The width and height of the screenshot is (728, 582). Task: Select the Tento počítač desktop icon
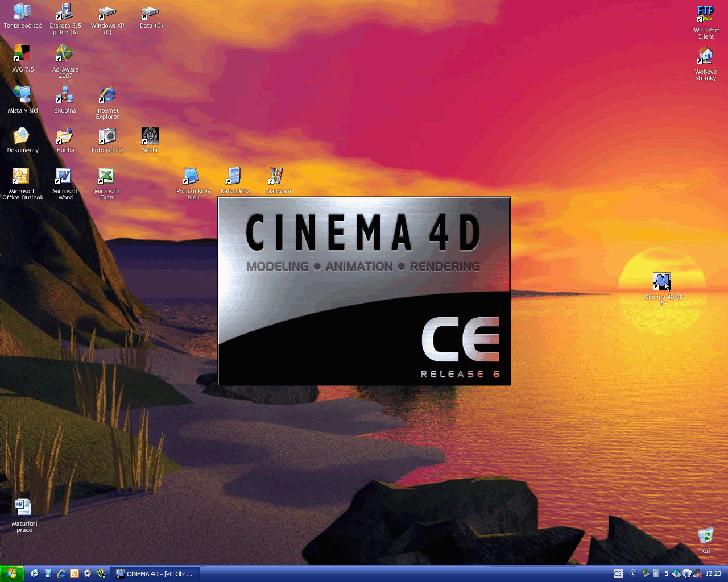22,16
